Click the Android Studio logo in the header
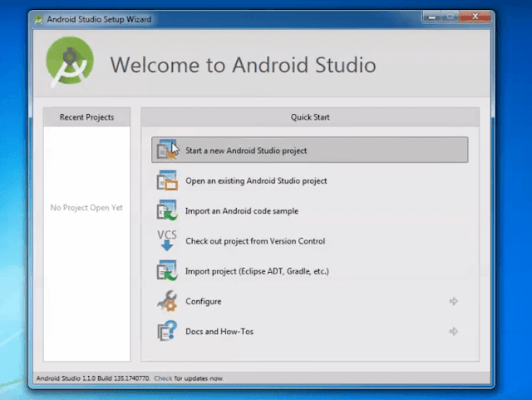 pyautogui.click(x=70, y=63)
